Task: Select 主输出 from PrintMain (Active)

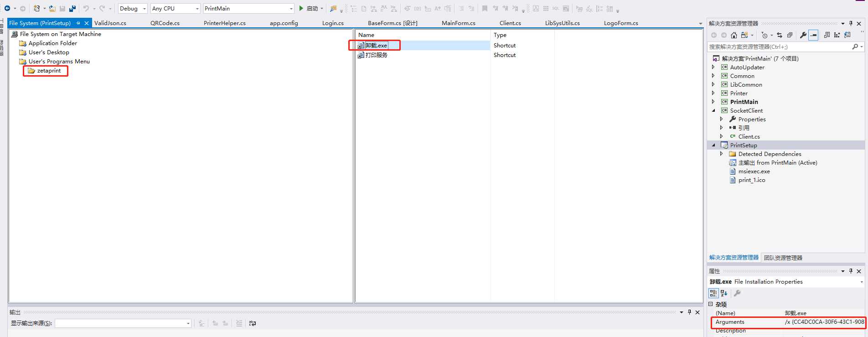Action: [x=778, y=163]
